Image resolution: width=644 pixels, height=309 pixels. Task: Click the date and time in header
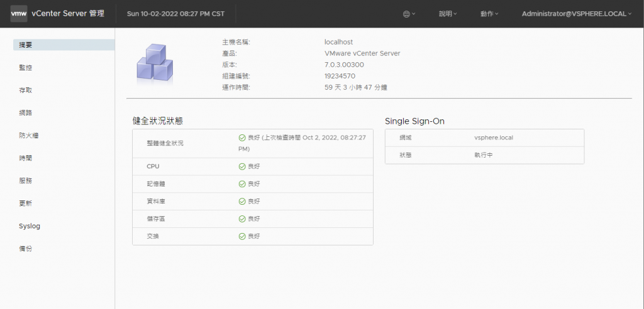pyautogui.click(x=176, y=14)
